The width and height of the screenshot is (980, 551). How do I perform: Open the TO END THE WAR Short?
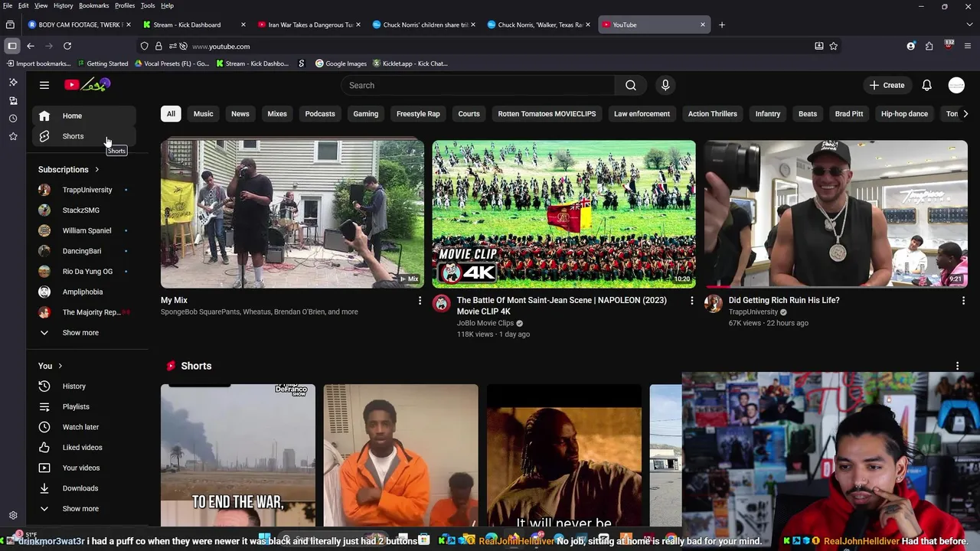coord(238,455)
